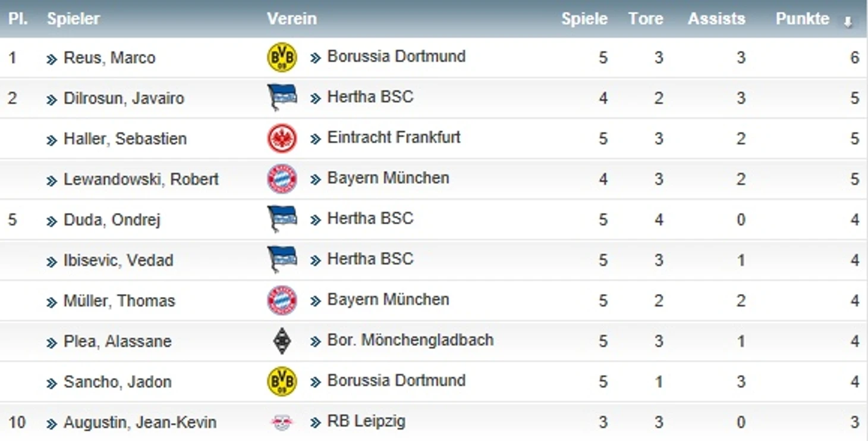The image size is (868, 441).
Task: Open player link Lewandowski, Robert
Action: (x=141, y=179)
